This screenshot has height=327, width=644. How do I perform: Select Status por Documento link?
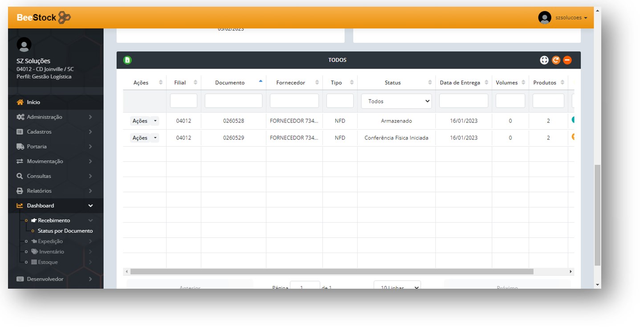(65, 231)
